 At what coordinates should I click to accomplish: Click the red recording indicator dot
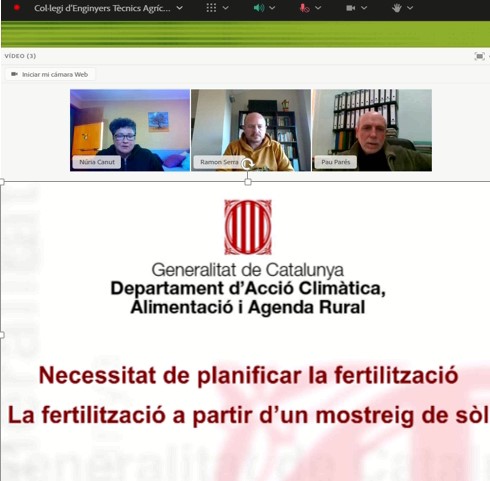16,8
